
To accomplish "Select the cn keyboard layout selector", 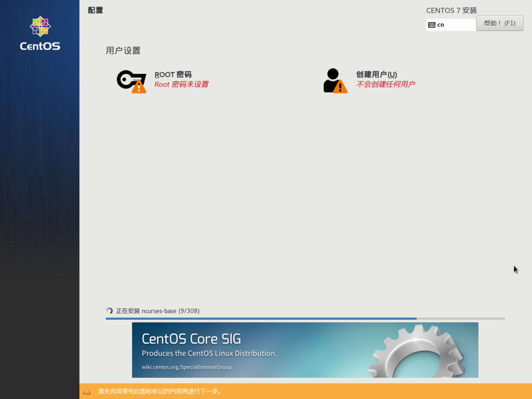I will pyautogui.click(x=451, y=24).
